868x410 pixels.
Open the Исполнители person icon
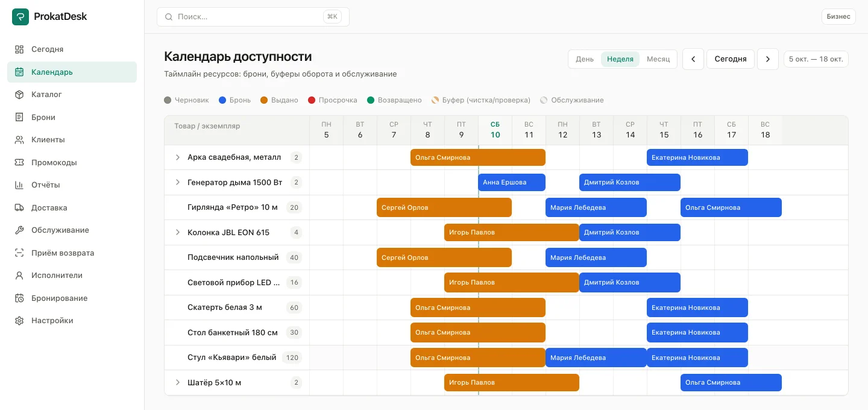pos(19,276)
